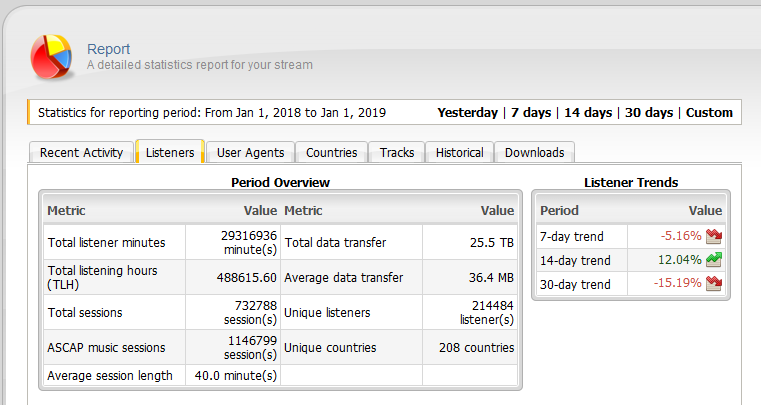Click the pie chart Report icon

click(51, 56)
